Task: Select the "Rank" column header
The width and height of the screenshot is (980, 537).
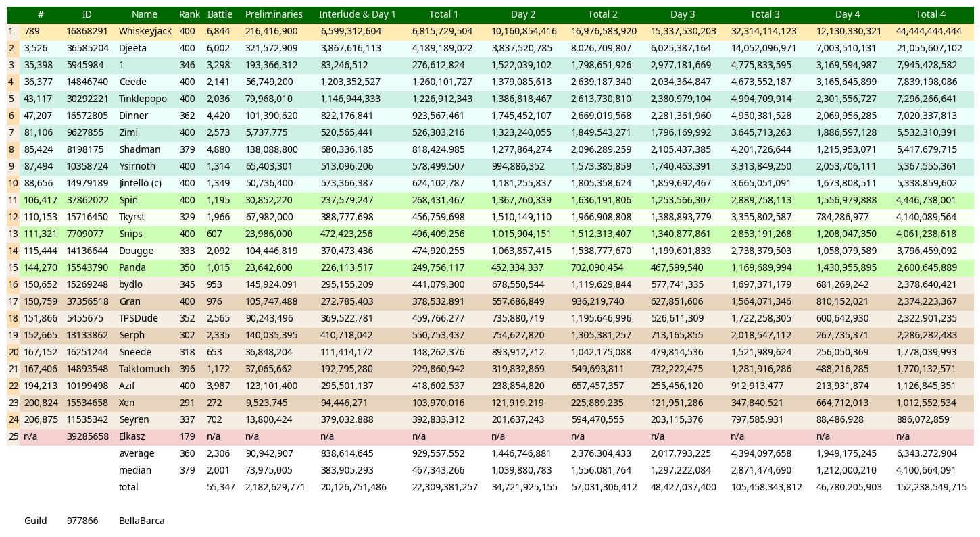Action: (x=189, y=14)
